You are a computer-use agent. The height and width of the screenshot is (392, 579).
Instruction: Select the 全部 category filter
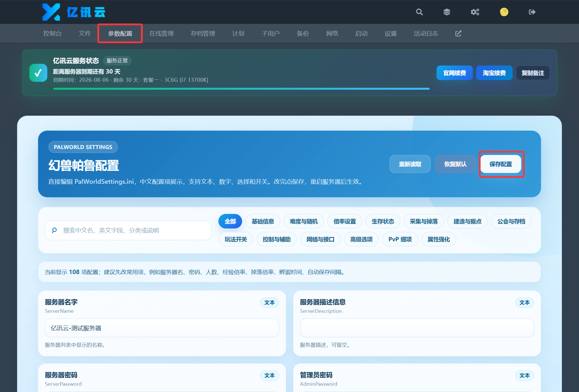pos(230,221)
